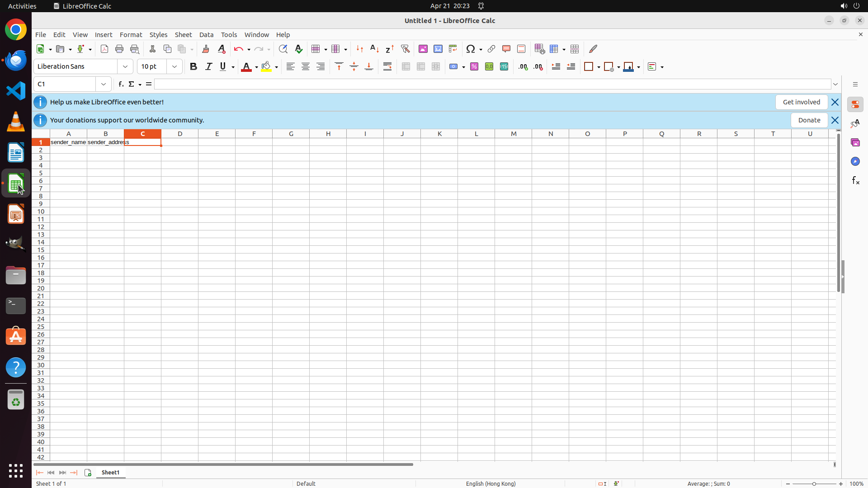
Task: Click the Clone Formatting paintbrush
Action: coord(206,49)
